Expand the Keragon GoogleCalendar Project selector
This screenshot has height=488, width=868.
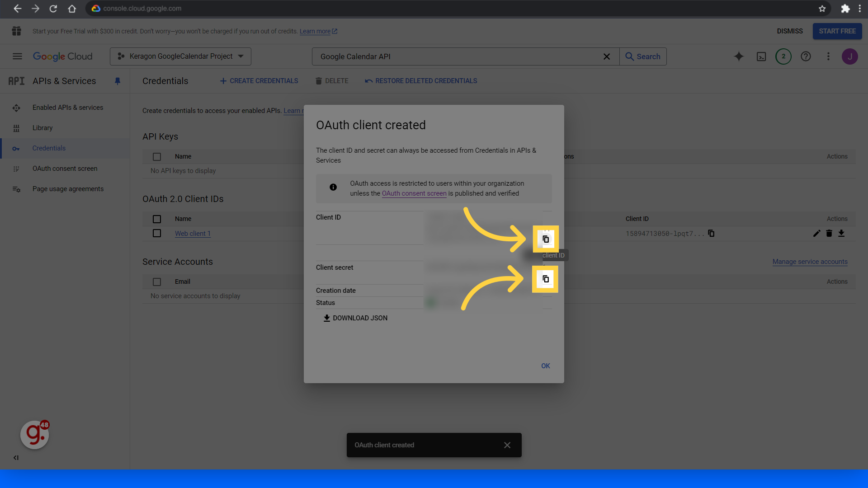(x=180, y=56)
